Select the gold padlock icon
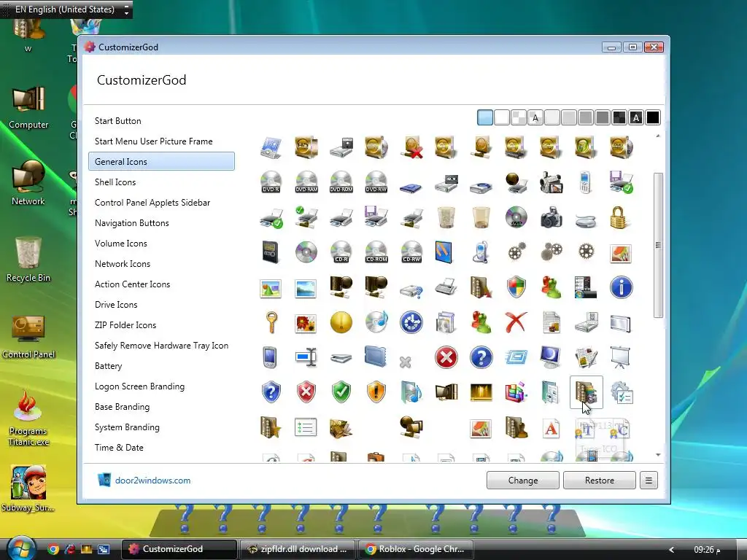 tap(618, 217)
